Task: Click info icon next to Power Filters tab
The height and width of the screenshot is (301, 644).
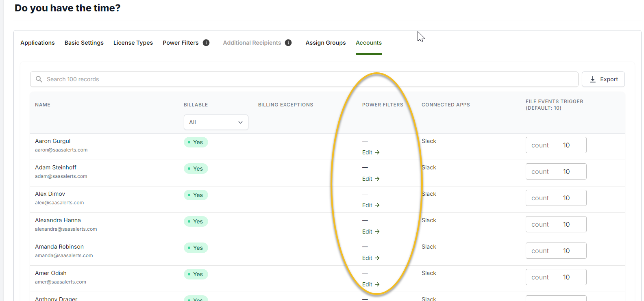Action: 206,43
